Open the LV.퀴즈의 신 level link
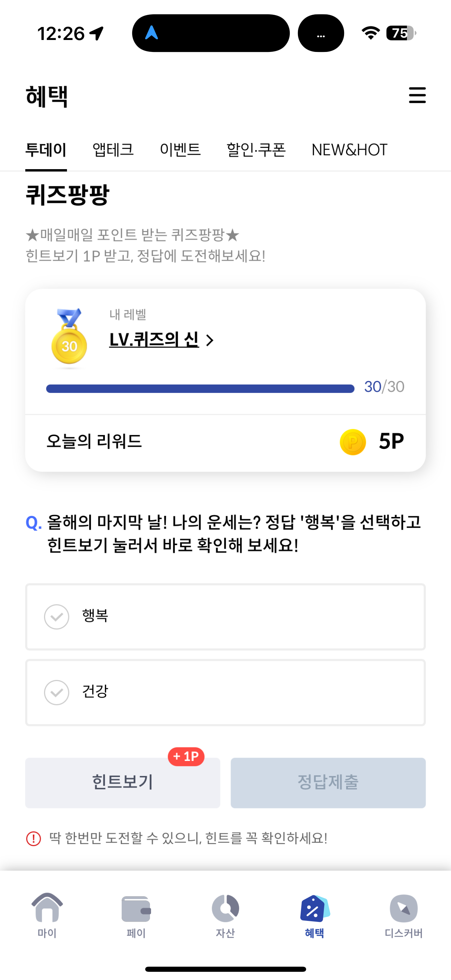The image size is (451, 980). (x=154, y=339)
